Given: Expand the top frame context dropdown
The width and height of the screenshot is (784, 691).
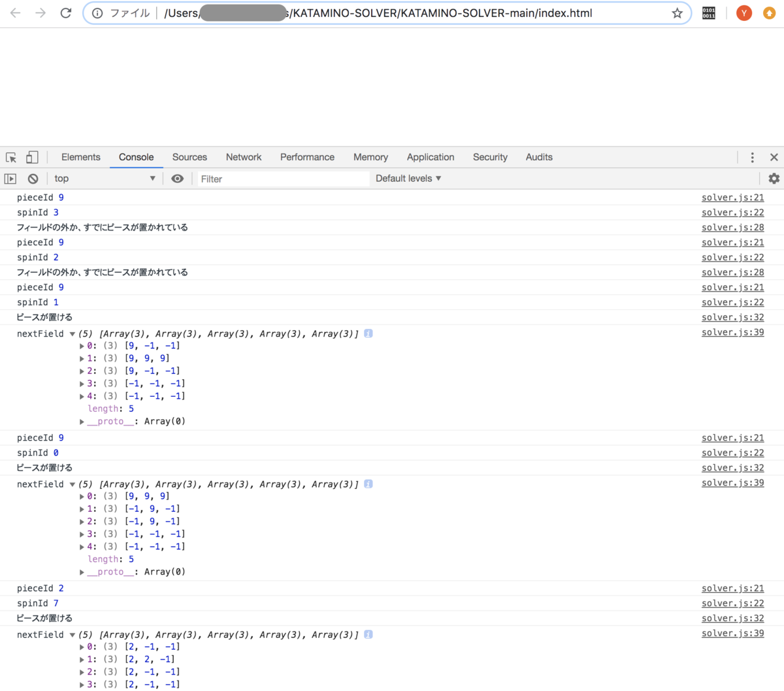Looking at the screenshot, I should (105, 178).
